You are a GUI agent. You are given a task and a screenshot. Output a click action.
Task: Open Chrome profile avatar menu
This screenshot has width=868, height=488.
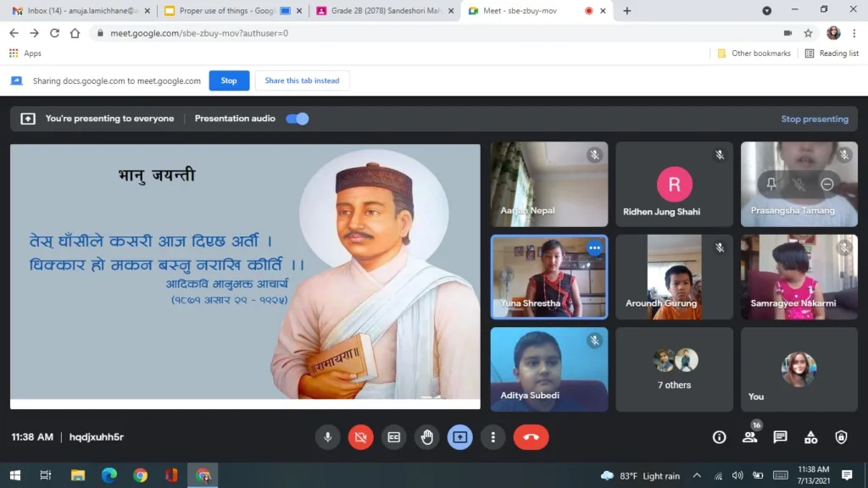click(833, 33)
